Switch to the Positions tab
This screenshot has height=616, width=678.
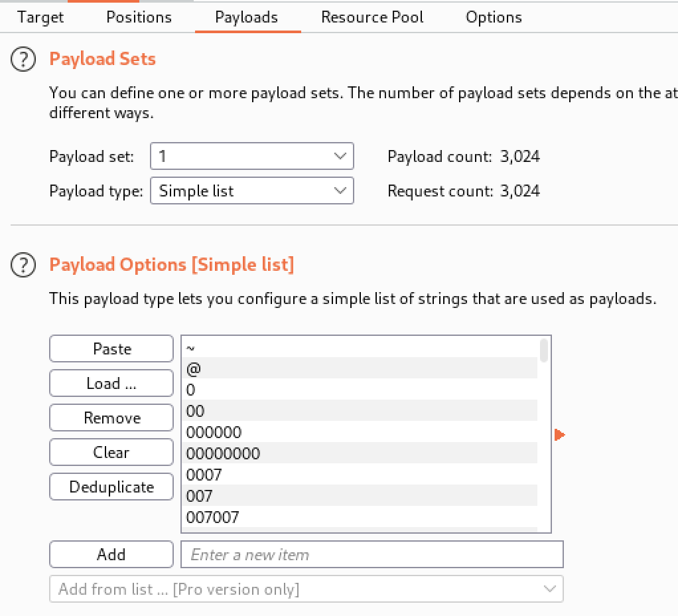tap(139, 17)
